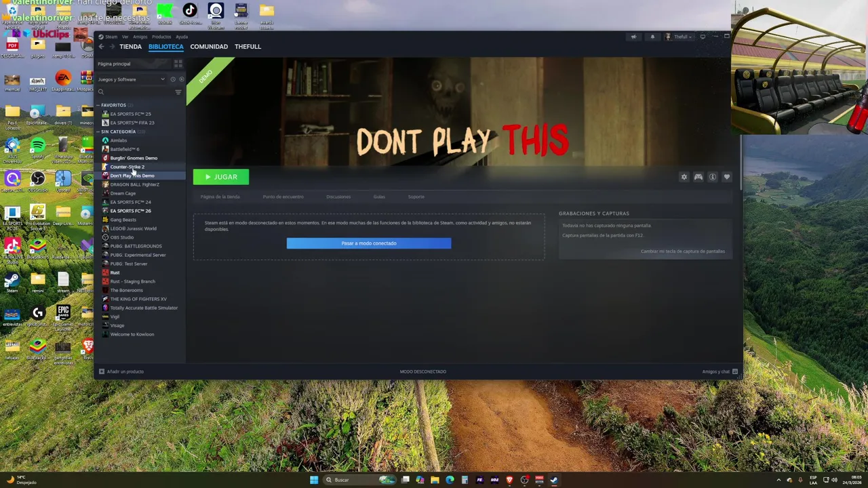Open the Ayuda menu
The width and height of the screenshot is (868, 488).
click(182, 37)
